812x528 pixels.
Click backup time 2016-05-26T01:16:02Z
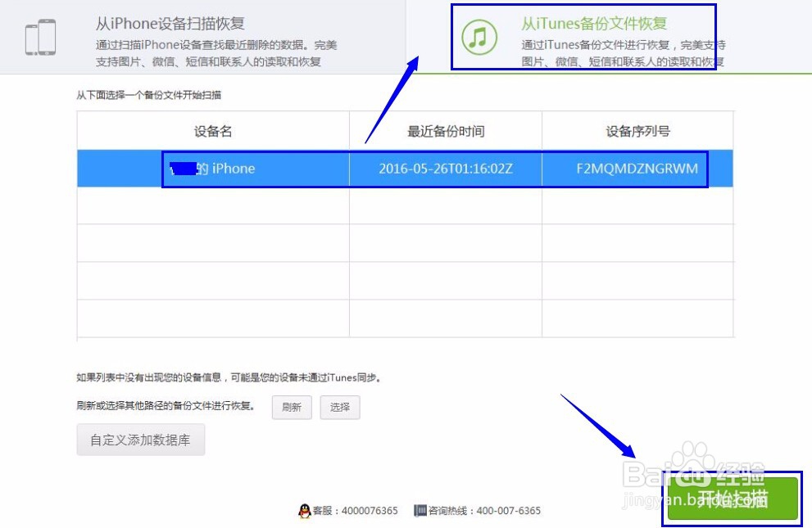446,169
